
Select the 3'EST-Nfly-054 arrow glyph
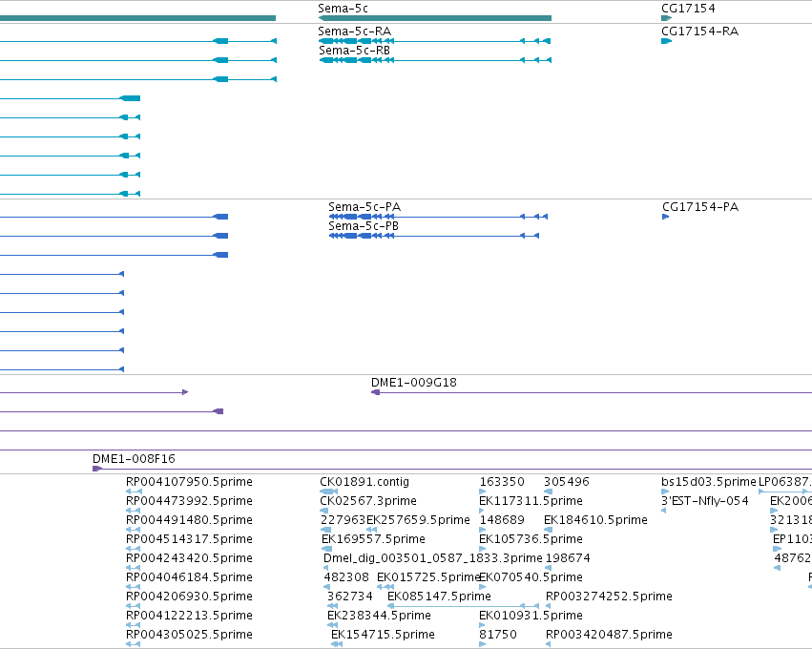click(664, 511)
